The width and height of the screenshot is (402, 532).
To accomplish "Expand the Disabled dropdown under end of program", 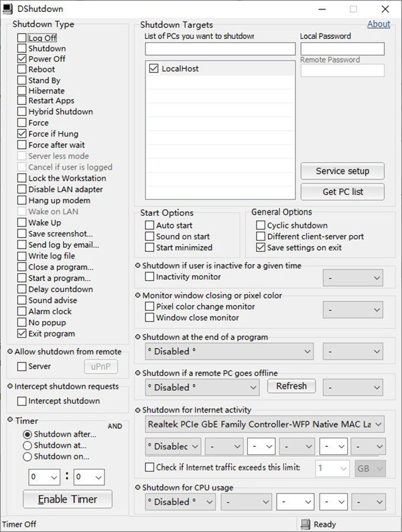I will point(230,351).
